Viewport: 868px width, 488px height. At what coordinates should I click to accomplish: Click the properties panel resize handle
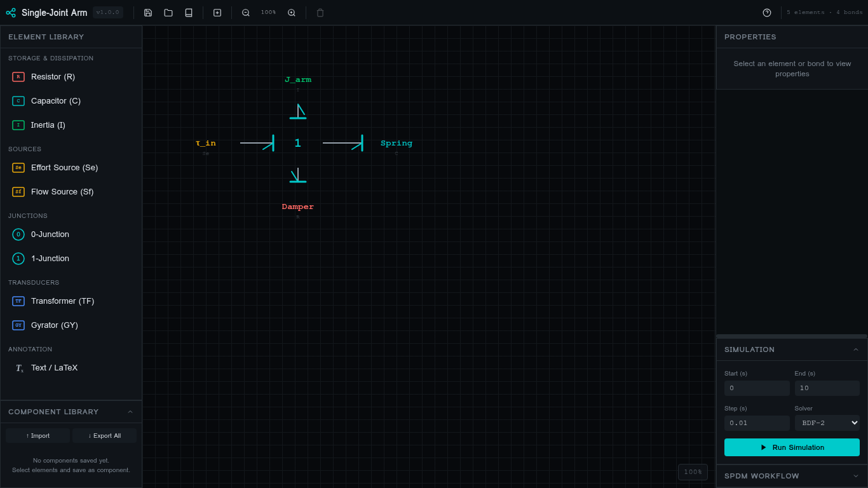tap(792, 336)
